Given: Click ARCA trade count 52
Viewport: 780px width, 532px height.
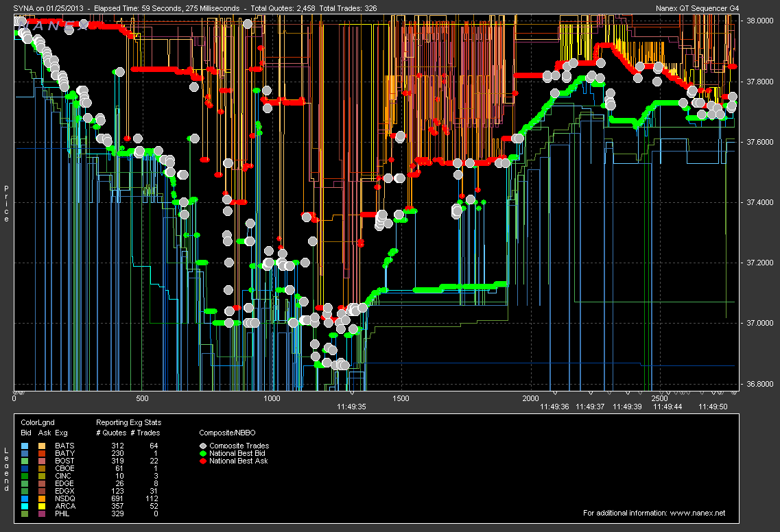Looking at the screenshot, I should pyautogui.click(x=154, y=506).
